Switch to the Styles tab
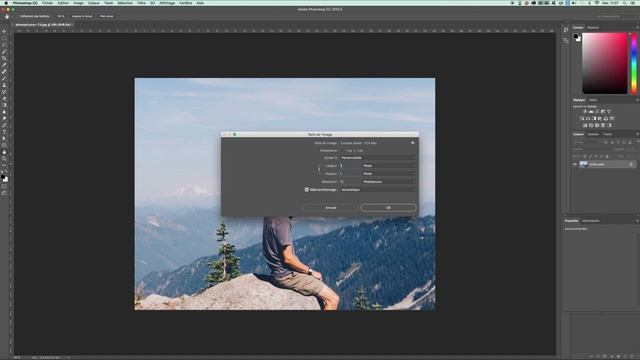 click(593, 100)
